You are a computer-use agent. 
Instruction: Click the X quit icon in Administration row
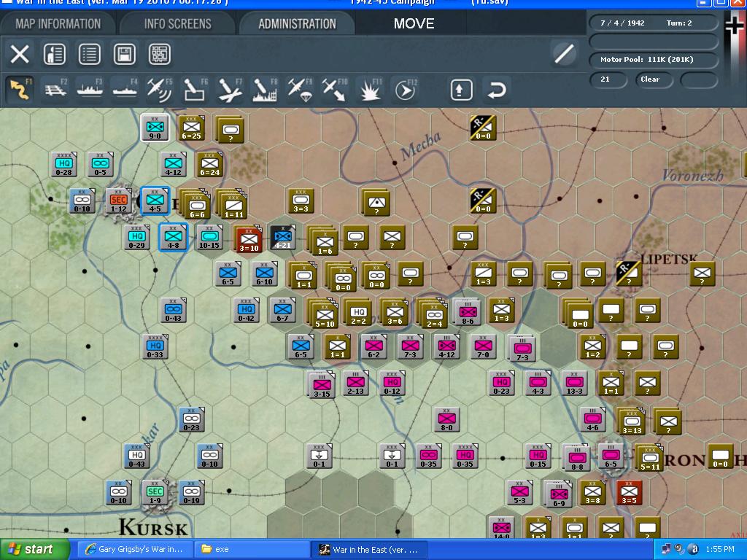tap(20, 54)
